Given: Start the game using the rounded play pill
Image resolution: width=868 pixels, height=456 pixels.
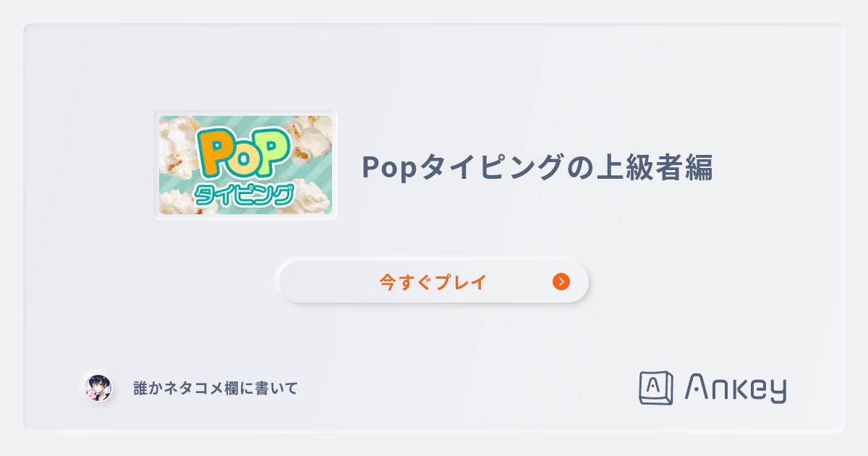Looking at the screenshot, I should pyautogui.click(x=434, y=282).
